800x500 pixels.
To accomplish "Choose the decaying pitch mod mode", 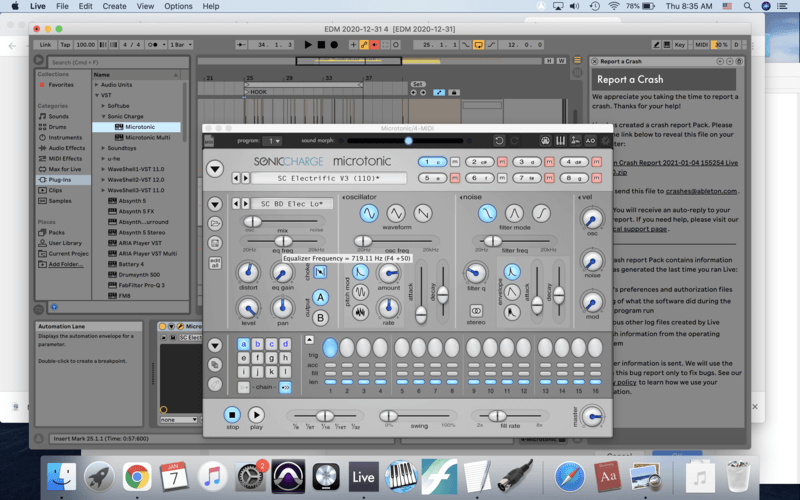I will [360, 272].
